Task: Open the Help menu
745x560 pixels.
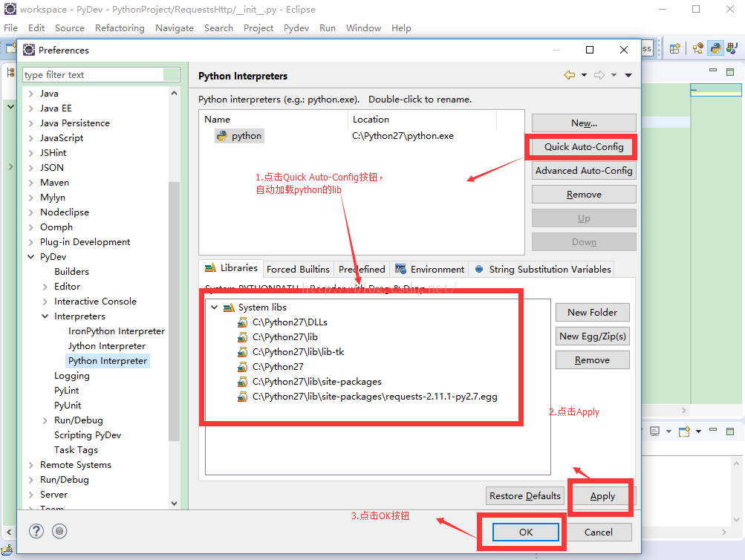Action: 401,28
